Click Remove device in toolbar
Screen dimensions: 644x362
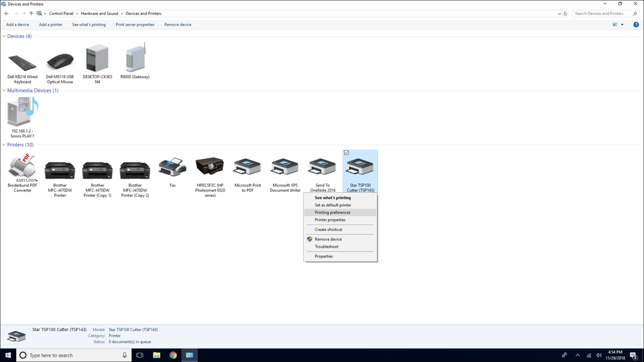tap(178, 25)
